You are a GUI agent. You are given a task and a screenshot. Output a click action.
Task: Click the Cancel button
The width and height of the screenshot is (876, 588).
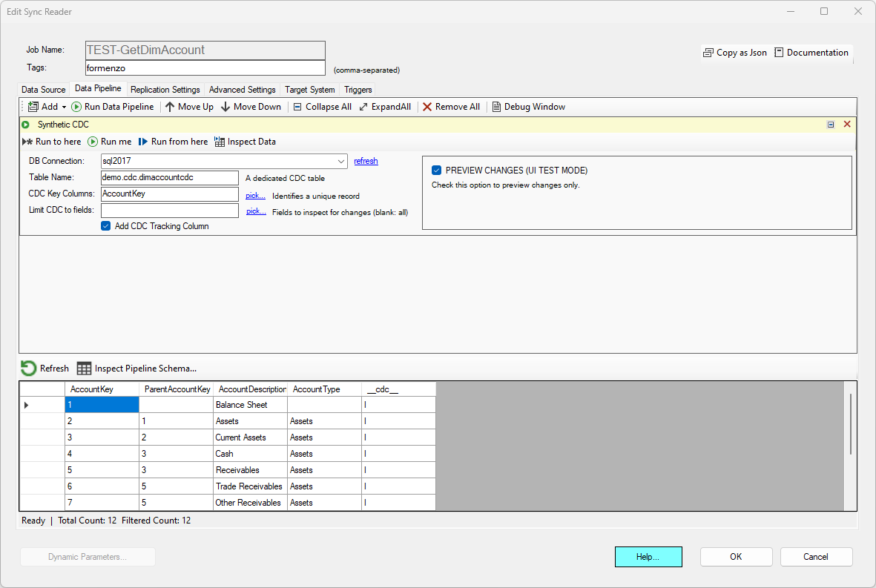pyautogui.click(x=816, y=557)
